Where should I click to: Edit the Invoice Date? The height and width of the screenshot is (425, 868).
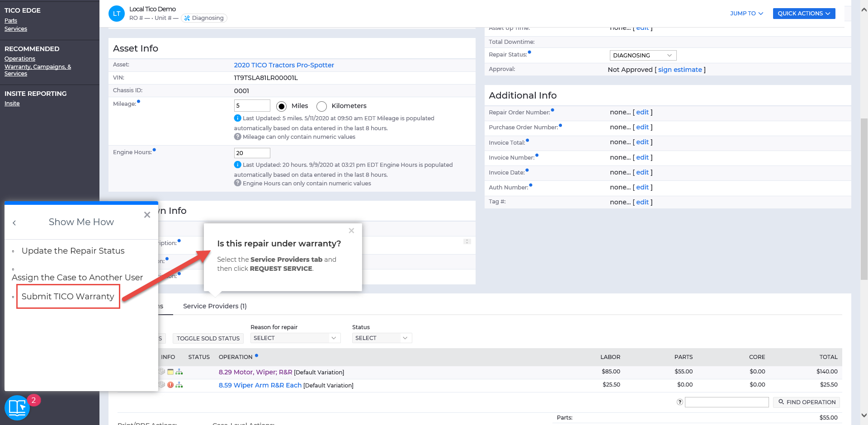(642, 172)
